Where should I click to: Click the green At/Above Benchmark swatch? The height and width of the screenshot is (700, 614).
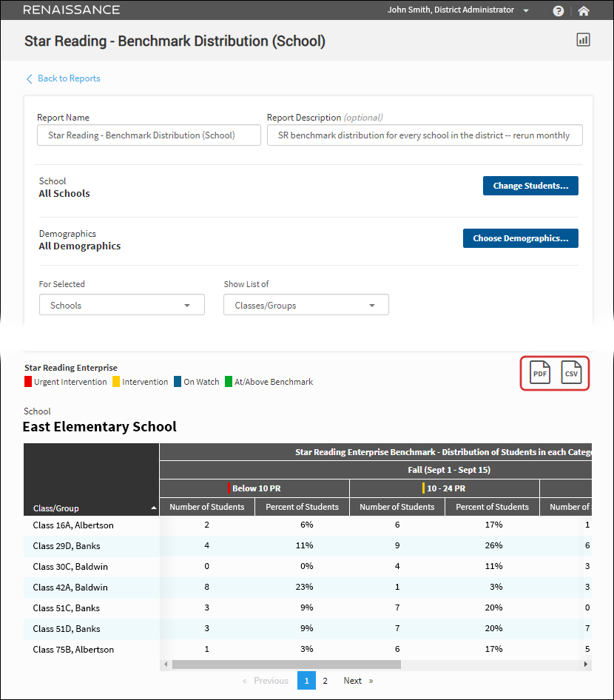point(229,382)
